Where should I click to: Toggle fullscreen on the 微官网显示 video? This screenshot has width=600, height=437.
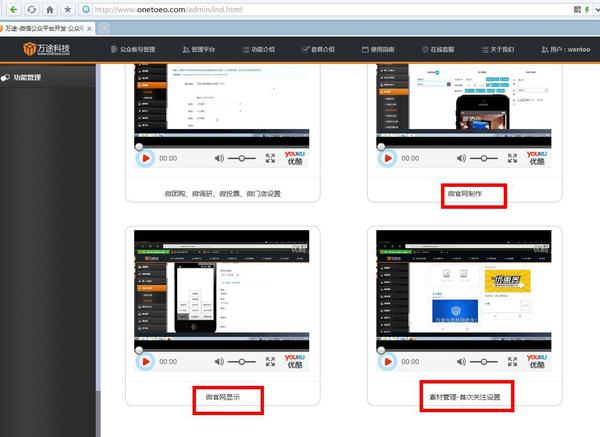(270, 362)
